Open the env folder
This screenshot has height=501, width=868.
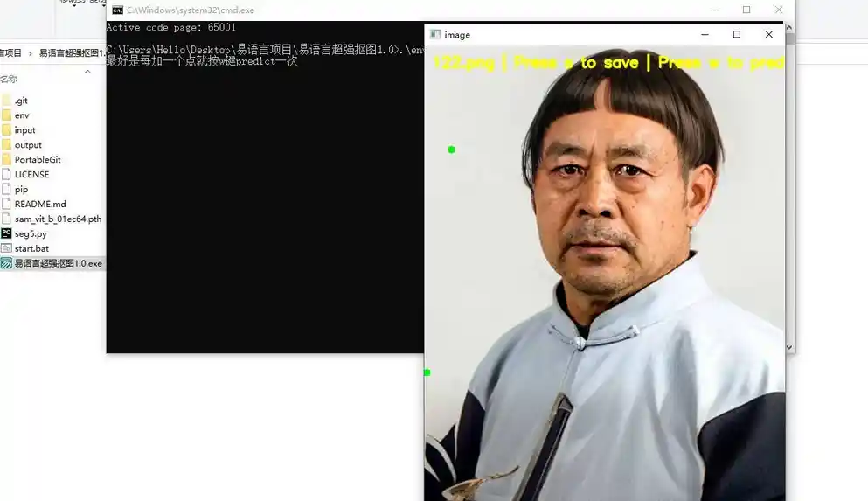pyautogui.click(x=22, y=115)
